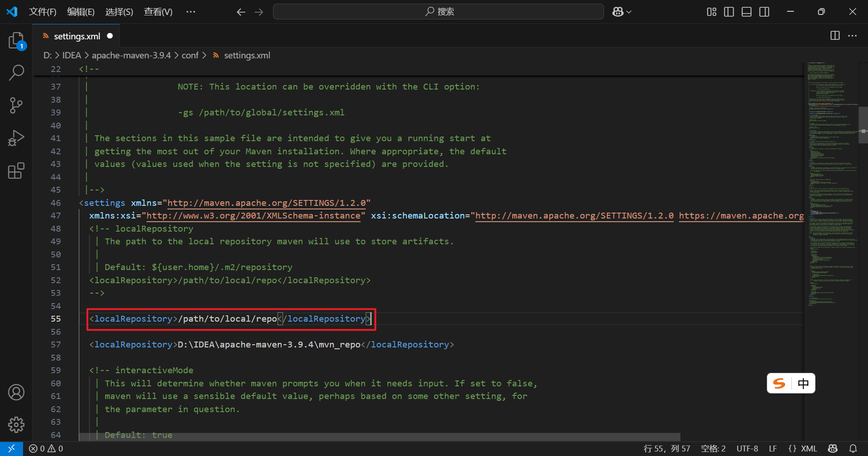Open the D: breadcrumb segment
Image resolution: width=868 pixels, height=456 pixels.
click(x=47, y=55)
